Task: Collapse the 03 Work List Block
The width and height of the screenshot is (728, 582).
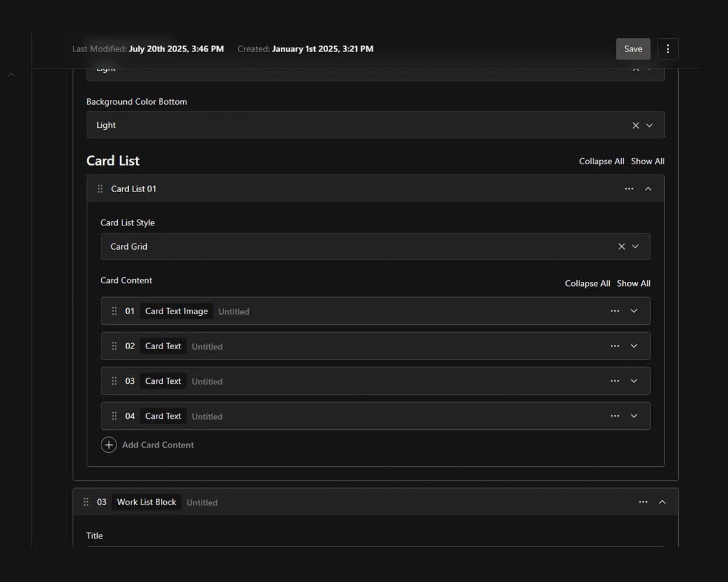Action: [662, 502]
